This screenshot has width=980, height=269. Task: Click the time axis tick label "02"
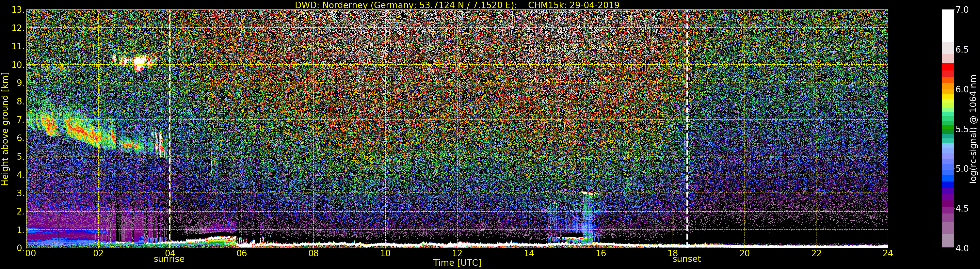coord(98,253)
